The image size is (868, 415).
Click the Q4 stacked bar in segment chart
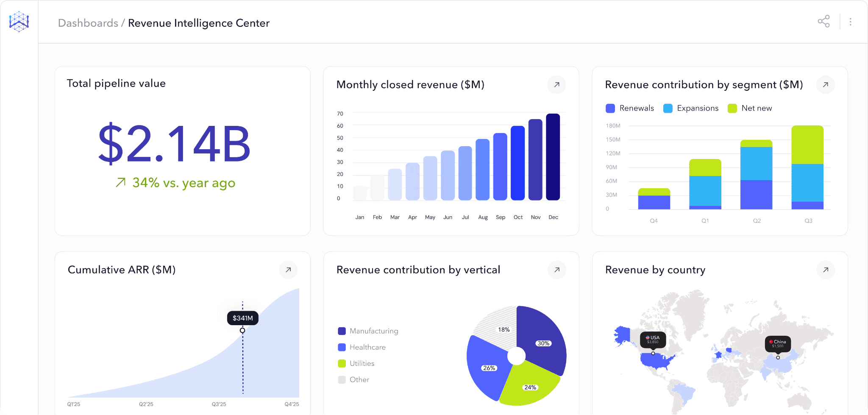tap(654, 199)
